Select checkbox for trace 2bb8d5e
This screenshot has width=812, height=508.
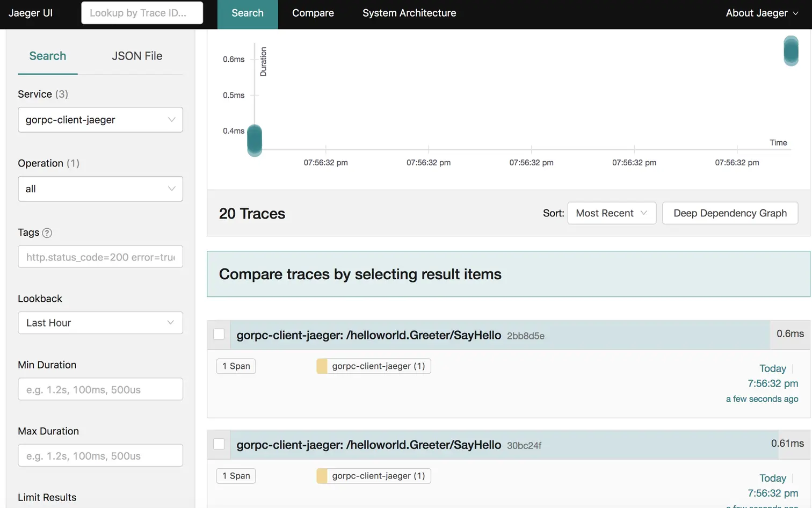[x=219, y=335]
